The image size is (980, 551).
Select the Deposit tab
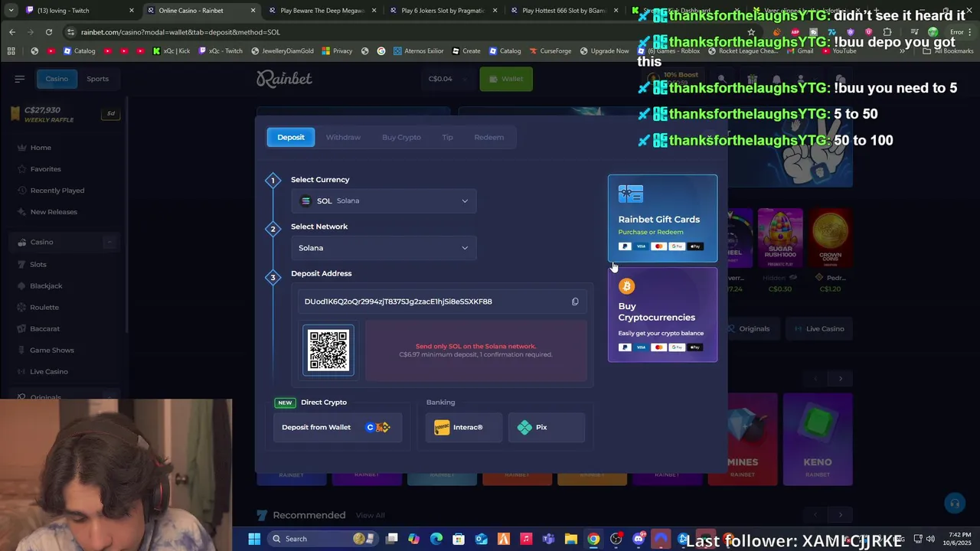pyautogui.click(x=290, y=137)
